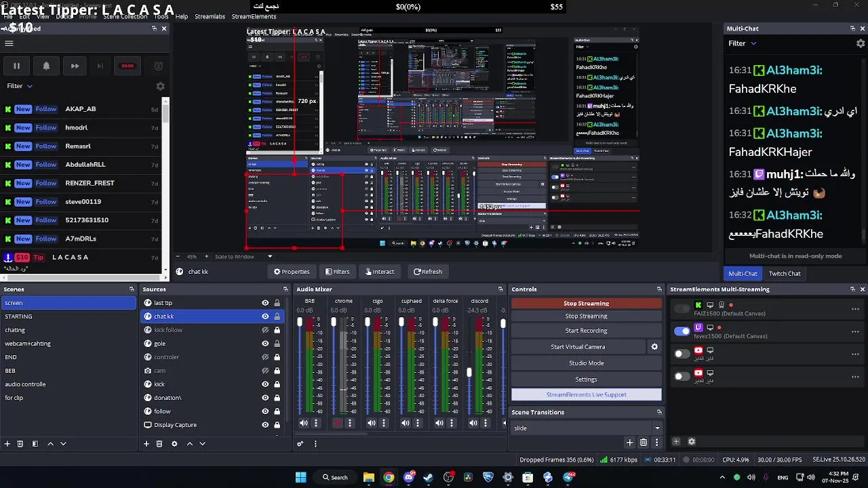Image resolution: width=868 pixels, height=488 pixels.
Task: Open the activity feed hamburger menu
Action: point(9,43)
